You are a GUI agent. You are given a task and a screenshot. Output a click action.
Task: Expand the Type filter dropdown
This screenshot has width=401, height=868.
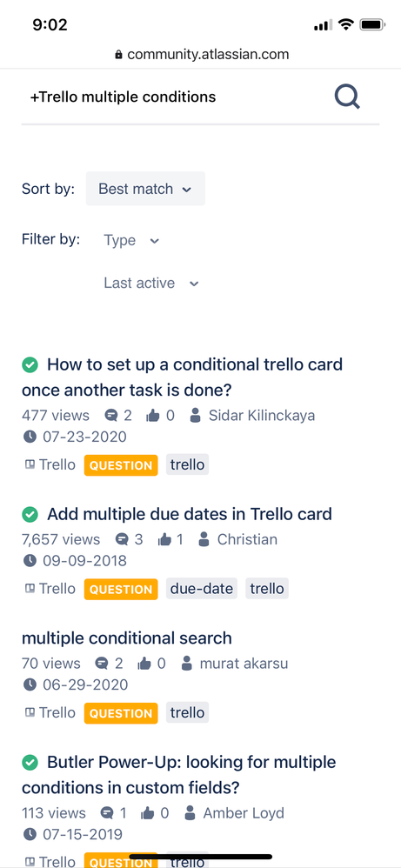click(132, 240)
